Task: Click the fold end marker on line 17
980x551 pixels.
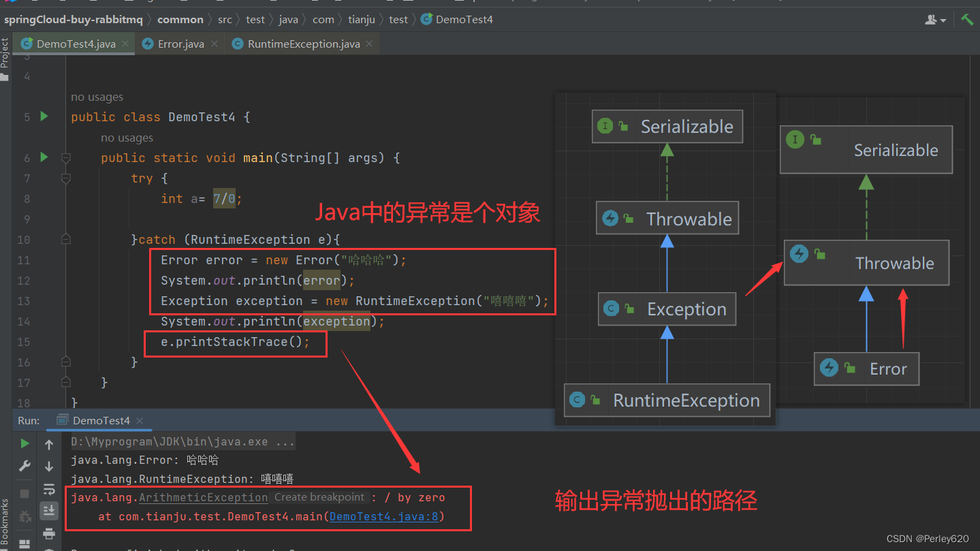Action: point(66,382)
